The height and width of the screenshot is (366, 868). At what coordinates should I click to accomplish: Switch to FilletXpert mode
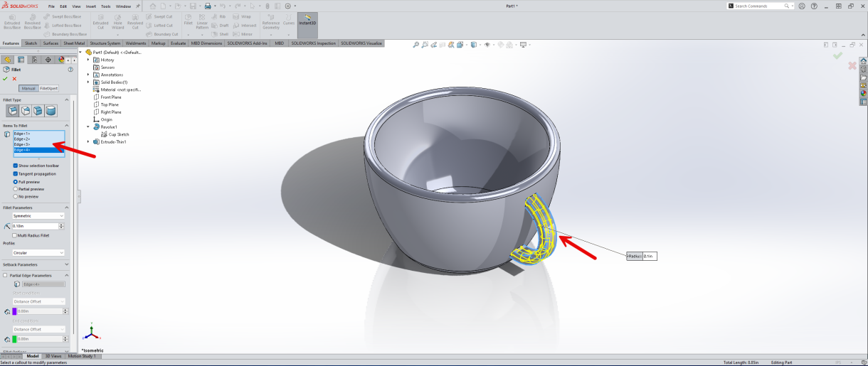point(48,88)
